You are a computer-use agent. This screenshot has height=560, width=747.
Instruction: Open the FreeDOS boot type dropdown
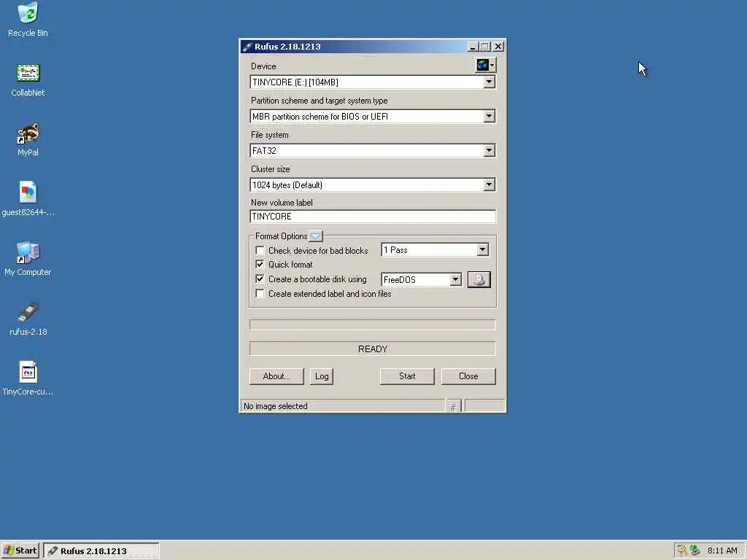[422, 279]
